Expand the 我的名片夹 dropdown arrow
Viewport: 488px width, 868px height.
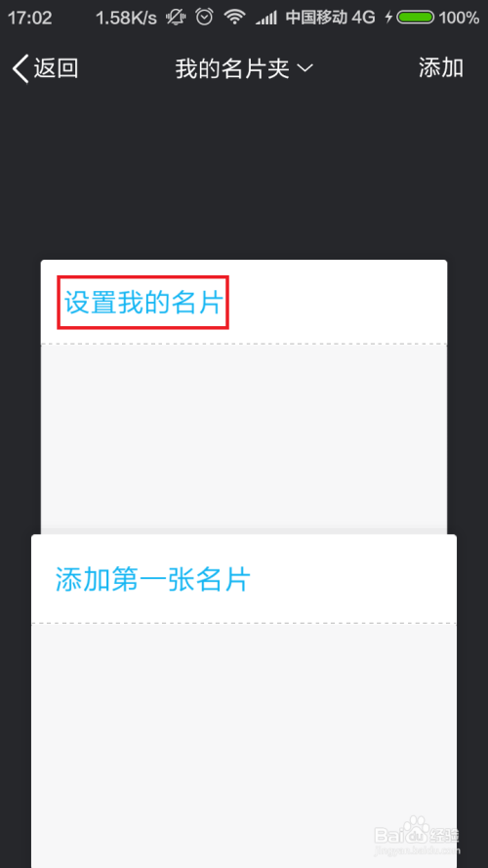305,68
